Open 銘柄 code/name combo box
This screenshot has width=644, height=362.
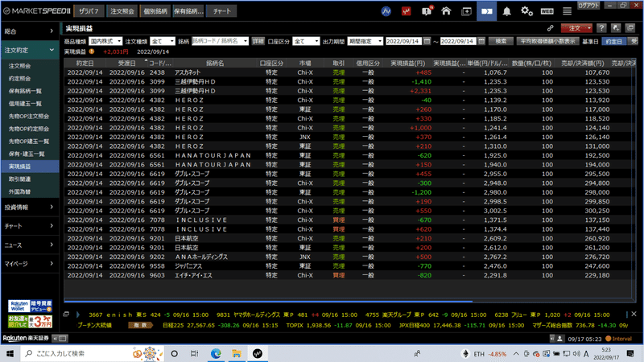tap(220, 41)
